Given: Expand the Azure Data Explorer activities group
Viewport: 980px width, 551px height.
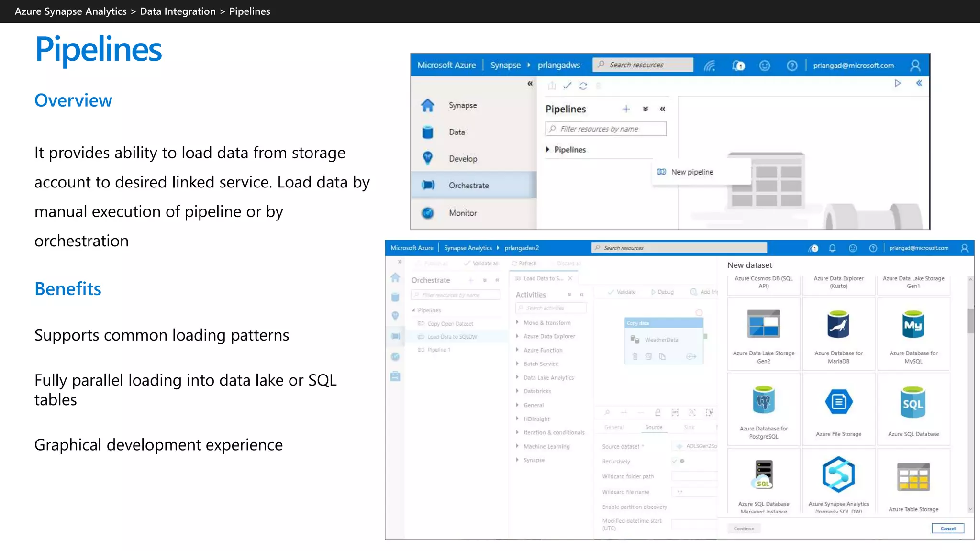Looking at the screenshot, I should tap(517, 336).
